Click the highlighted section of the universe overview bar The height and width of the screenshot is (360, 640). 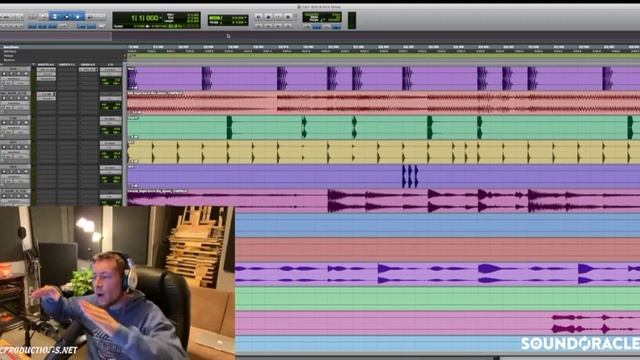tap(56, 36)
